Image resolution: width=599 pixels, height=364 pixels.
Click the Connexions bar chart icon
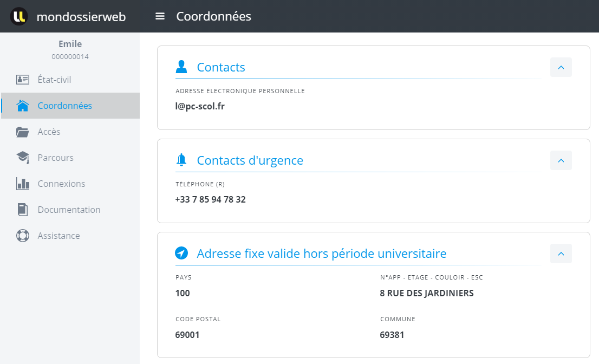[x=23, y=184]
